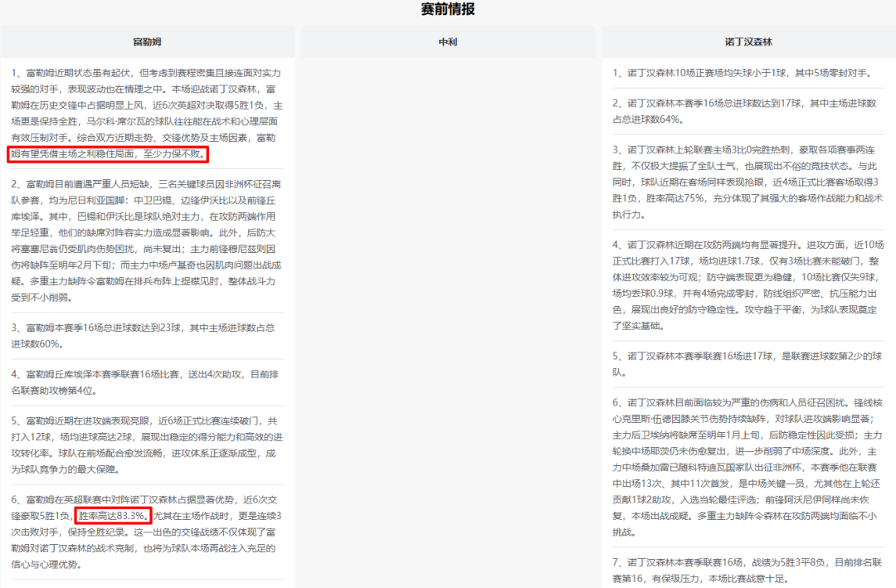Click the 赛前情报 page title
The height and width of the screenshot is (588, 896).
point(447,10)
